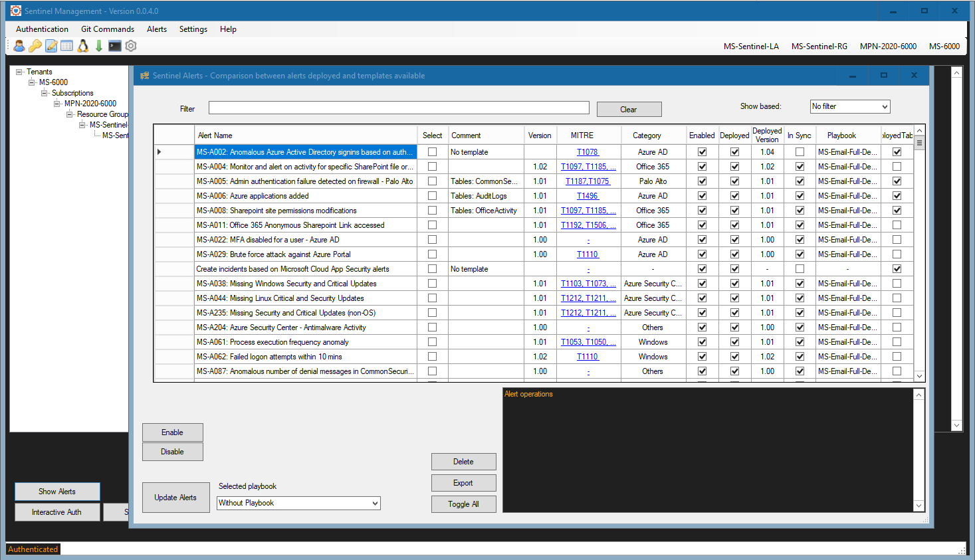Viewport: 975px width, 560px height.
Task: Click the MS-Sentinel-RG status label
Action: 819,47
